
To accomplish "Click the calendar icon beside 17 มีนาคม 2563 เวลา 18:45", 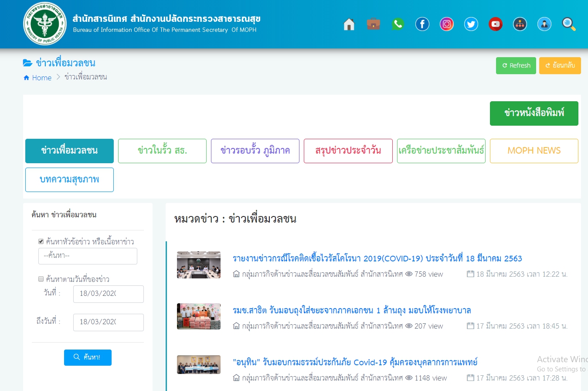I will tap(470, 326).
